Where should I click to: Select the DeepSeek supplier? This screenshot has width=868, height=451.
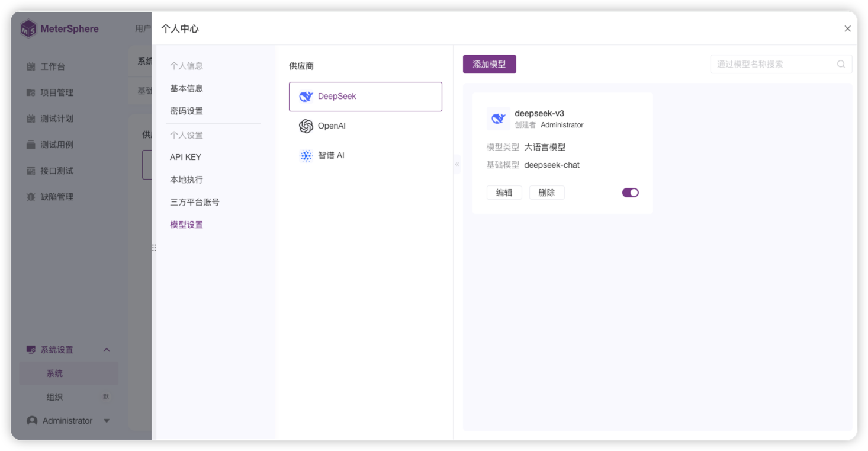[x=365, y=97]
